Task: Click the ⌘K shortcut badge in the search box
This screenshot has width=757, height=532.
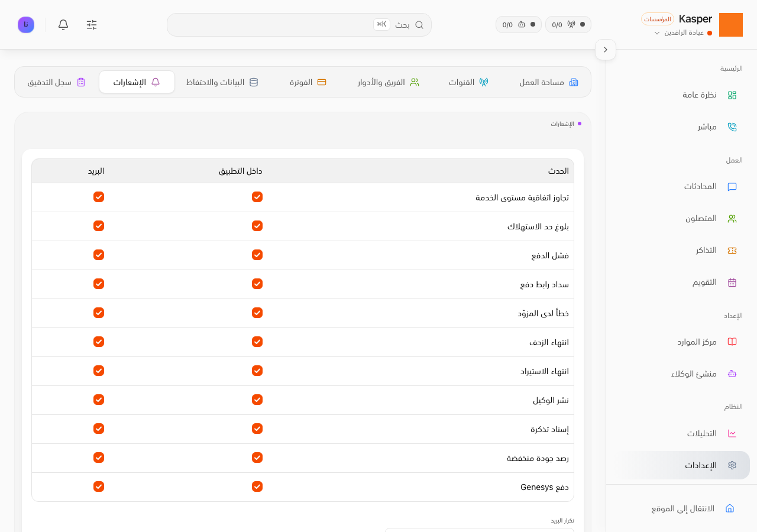Action: point(382,24)
